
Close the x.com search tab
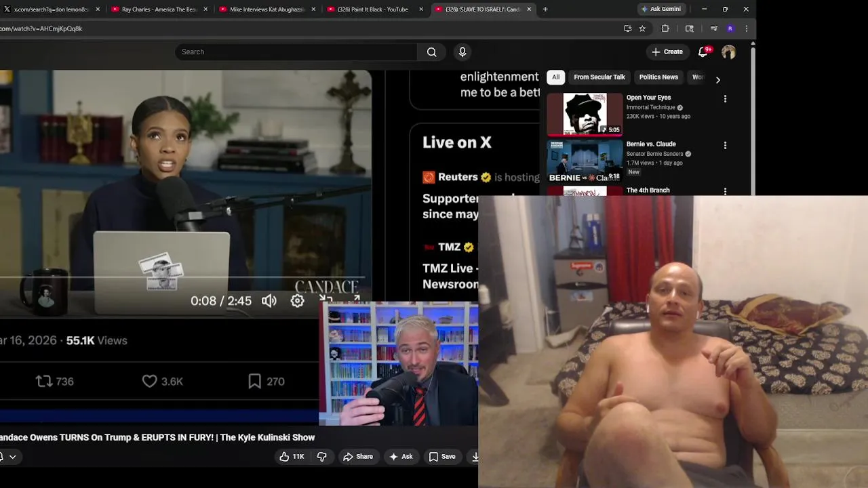pyautogui.click(x=98, y=9)
